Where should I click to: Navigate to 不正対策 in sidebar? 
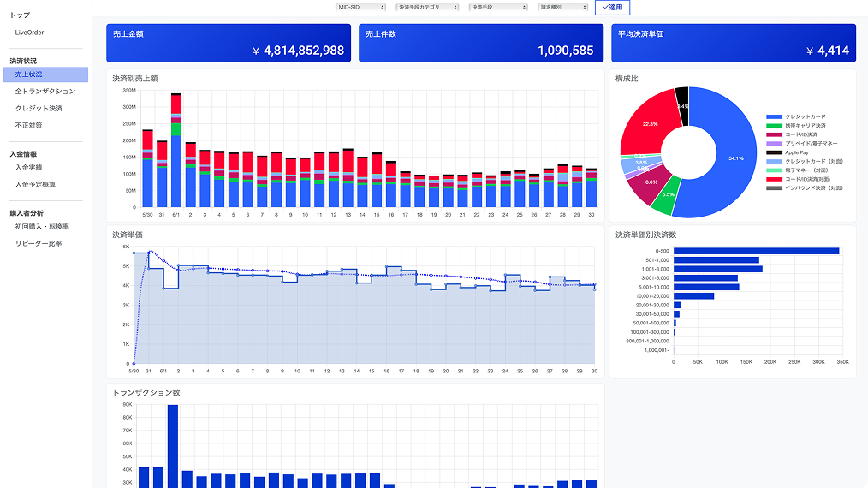pyautogui.click(x=28, y=125)
